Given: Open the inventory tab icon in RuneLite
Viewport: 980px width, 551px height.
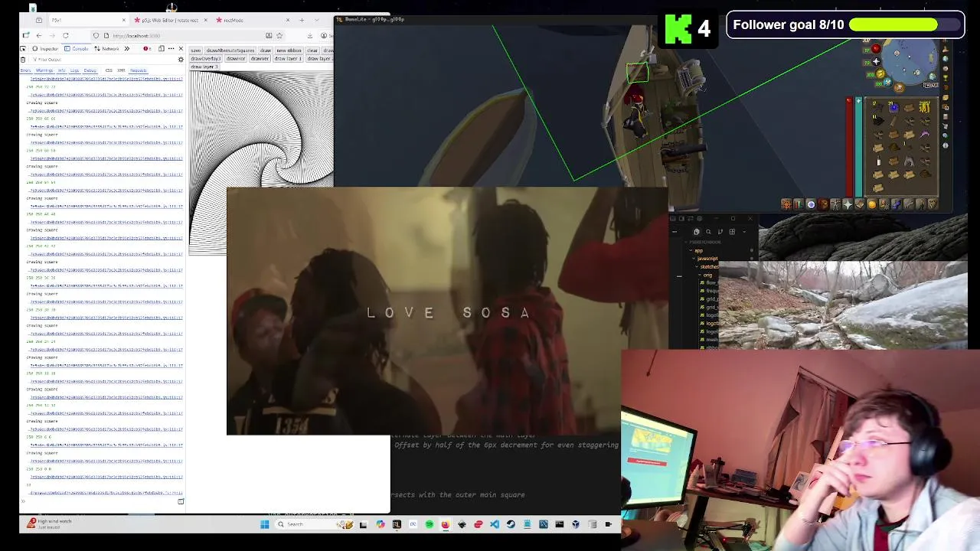Looking at the screenshot, I should pyautogui.click(x=823, y=204).
